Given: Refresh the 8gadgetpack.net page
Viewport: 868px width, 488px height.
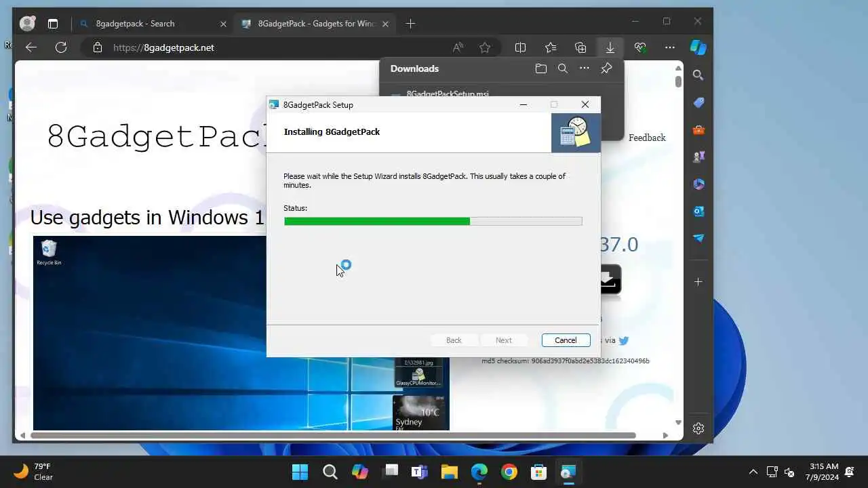Looking at the screenshot, I should (x=61, y=47).
